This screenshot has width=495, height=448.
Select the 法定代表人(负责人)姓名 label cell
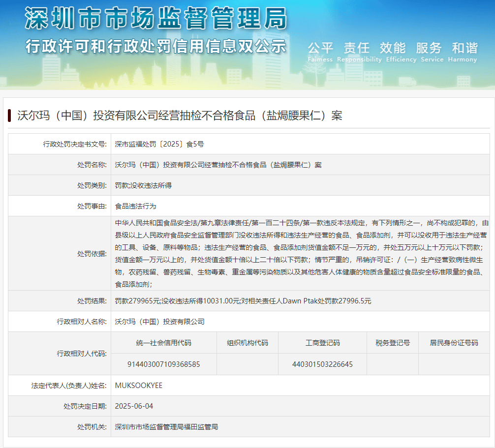60,386
